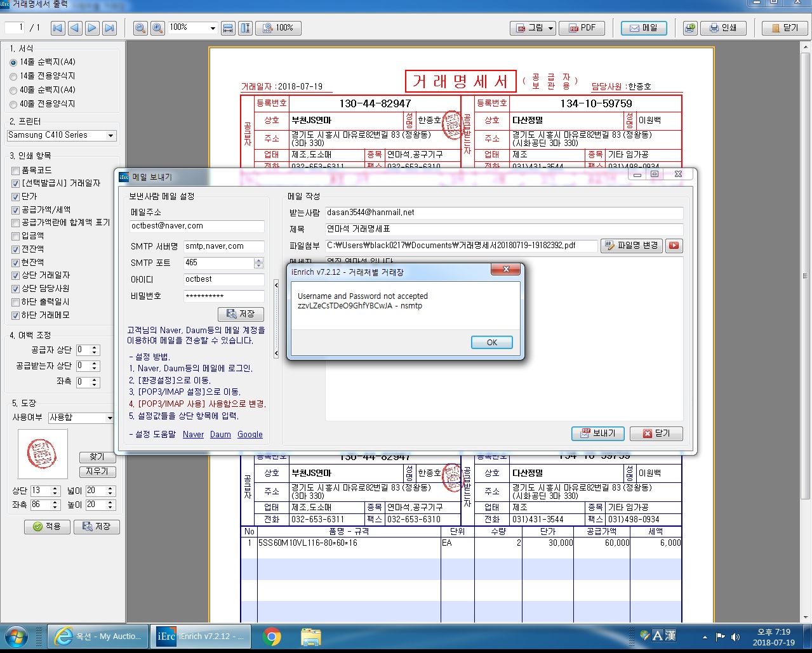
Task: Enable the 품목코드 checkbox
Action: [x=16, y=171]
